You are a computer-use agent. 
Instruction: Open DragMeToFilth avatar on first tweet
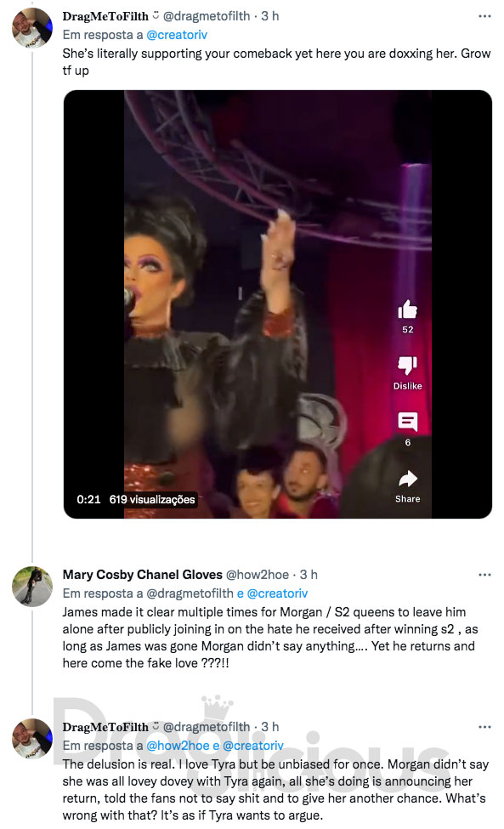click(x=32, y=27)
